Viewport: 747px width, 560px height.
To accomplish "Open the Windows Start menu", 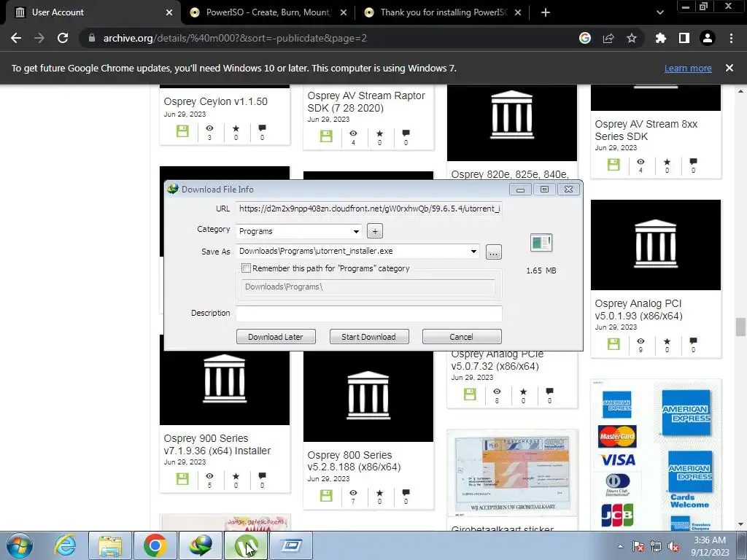I will coord(19,545).
